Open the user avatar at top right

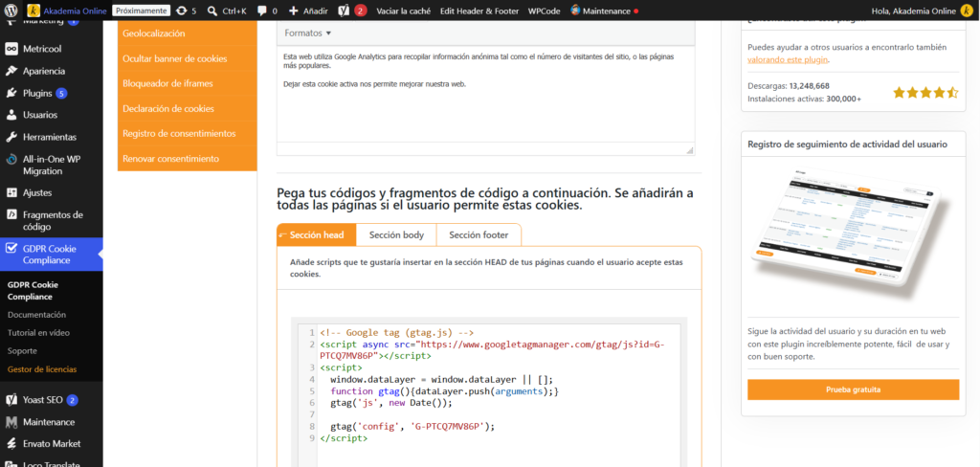pyautogui.click(x=967, y=11)
